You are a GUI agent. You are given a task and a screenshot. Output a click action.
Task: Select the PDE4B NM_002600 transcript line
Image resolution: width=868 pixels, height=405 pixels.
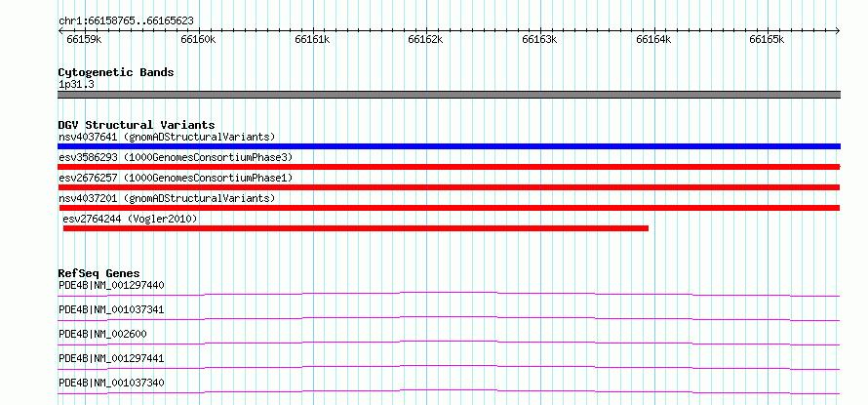(x=449, y=343)
